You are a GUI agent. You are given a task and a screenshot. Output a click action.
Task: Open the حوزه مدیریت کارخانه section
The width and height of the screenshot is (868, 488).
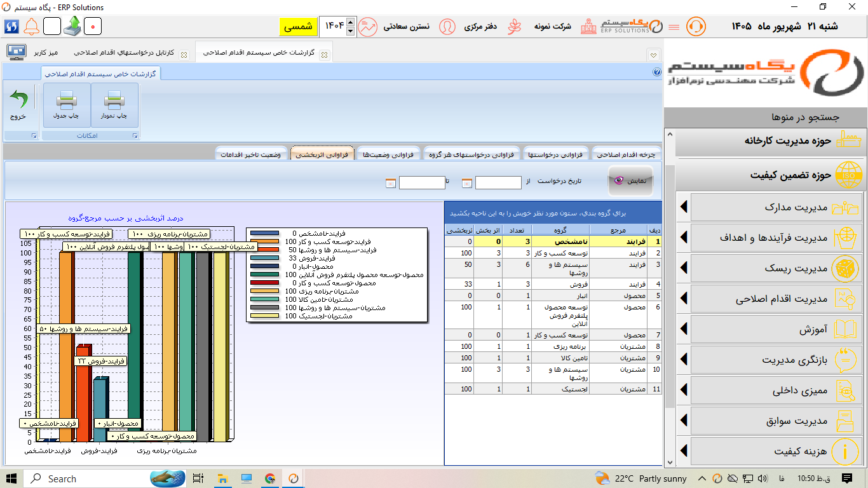771,141
